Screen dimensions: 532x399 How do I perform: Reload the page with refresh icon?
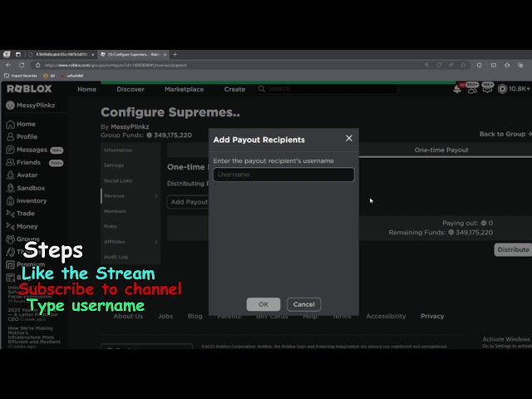[x=22, y=65]
